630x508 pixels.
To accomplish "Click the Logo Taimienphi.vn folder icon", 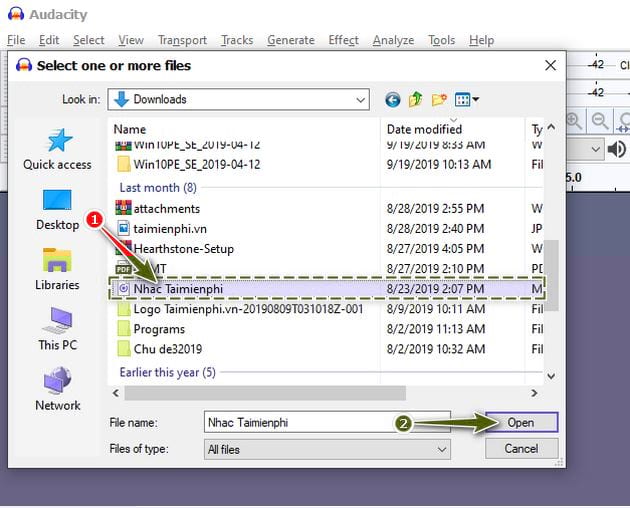I will click(123, 309).
